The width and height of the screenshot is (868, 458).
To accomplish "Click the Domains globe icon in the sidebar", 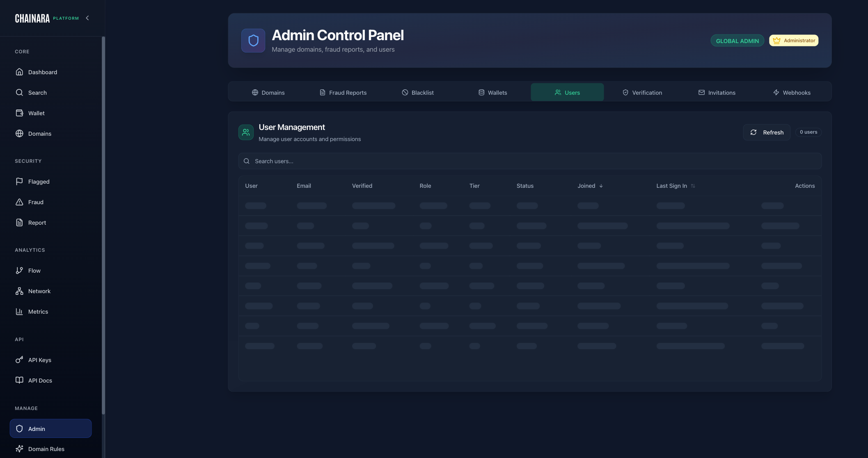I will point(19,133).
